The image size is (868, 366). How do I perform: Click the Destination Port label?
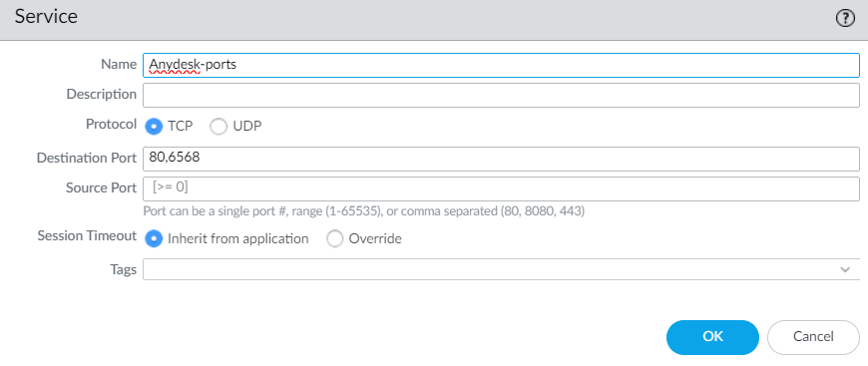(87, 159)
